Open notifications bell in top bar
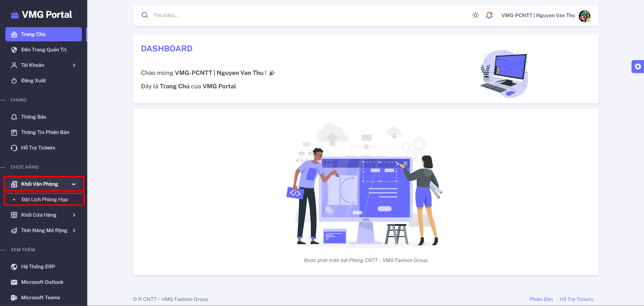Screen dimensions: 644x306 [489, 15]
